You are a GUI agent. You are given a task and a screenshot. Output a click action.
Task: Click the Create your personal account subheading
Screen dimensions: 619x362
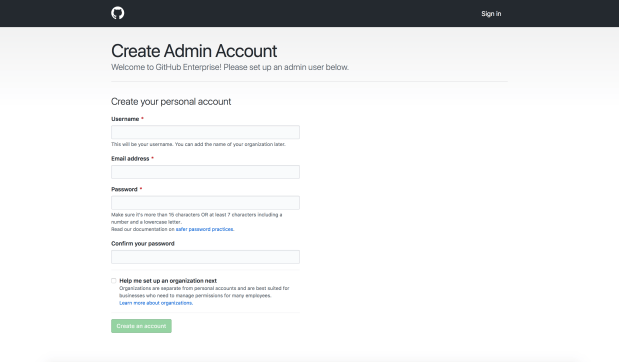coord(171,102)
